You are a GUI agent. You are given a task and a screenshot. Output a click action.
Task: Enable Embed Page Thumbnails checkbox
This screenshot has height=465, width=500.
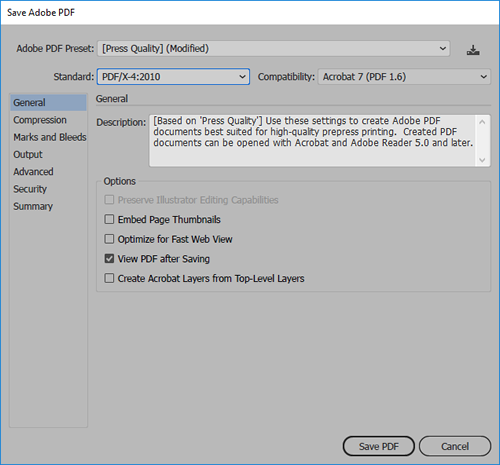109,219
